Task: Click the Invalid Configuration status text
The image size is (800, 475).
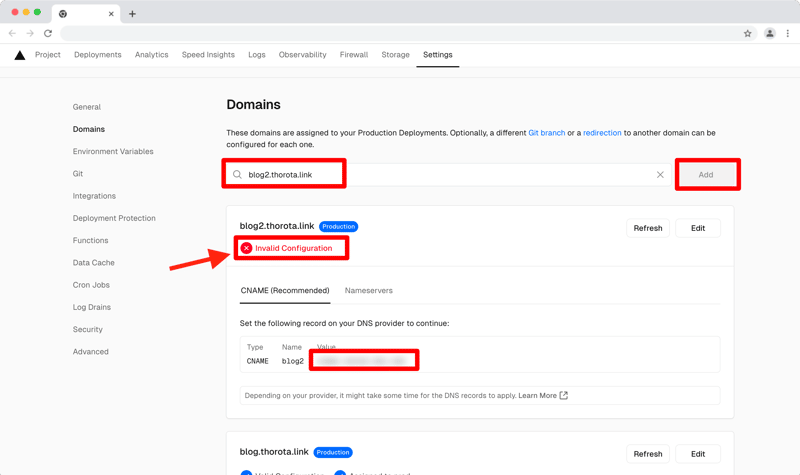Action: tap(293, 248)
